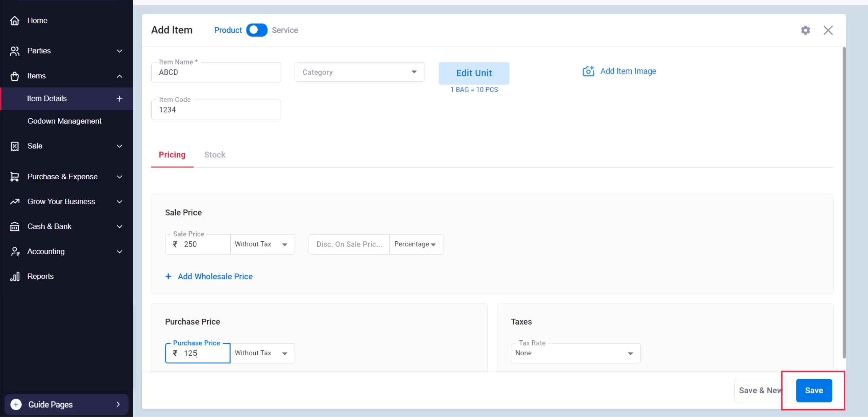This screenshot has height=417, width=868.
Task: Switch to the Stock tab
Action: pyautogui.click(x=215, y=155)
